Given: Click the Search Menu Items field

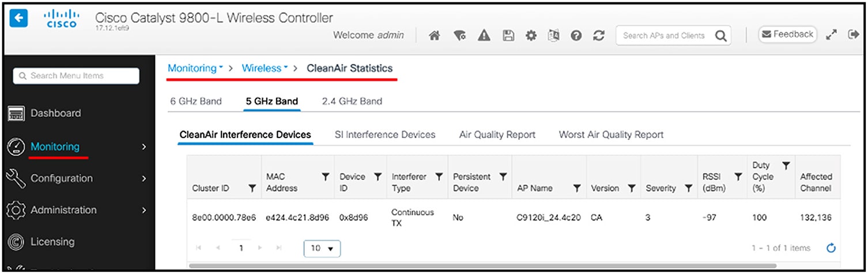Looking at the screenshot, I should (x=76, y=75).
